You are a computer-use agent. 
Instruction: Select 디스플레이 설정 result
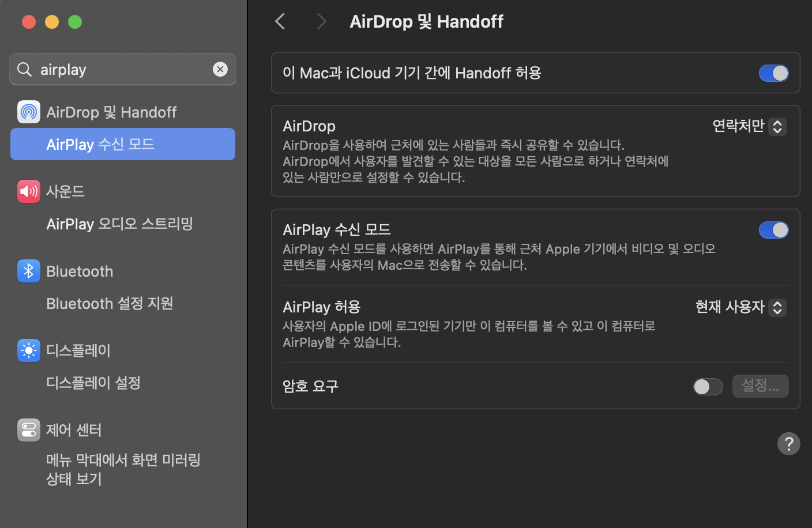[93, 383]
